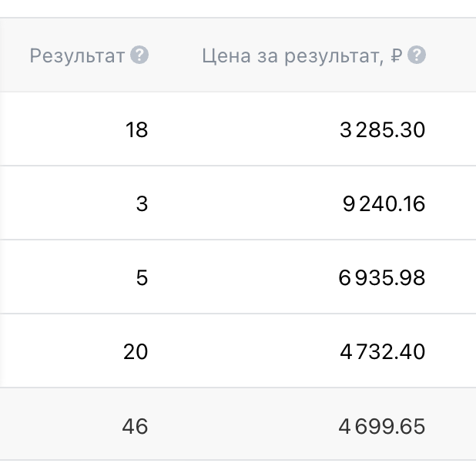This screenshot has height=470, width=476.
Task: Select entire row with 3 and 9 240.16
Action: click(231, 204)
